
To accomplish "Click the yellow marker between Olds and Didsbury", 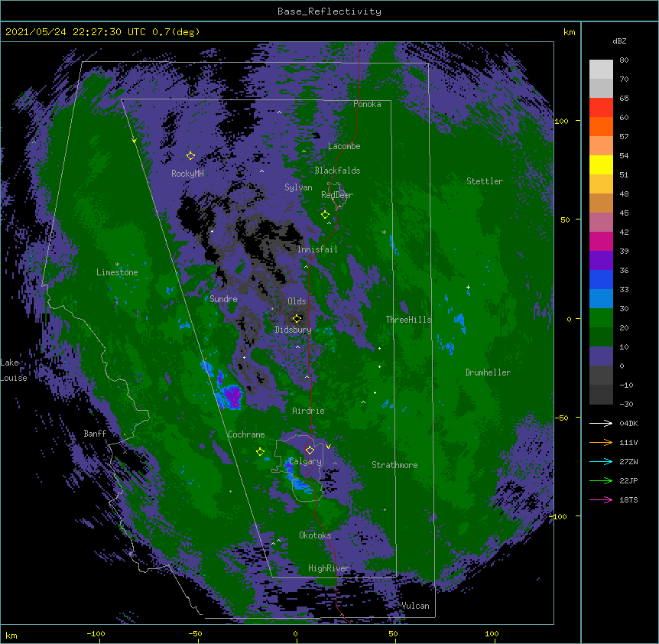I will (297, 318).
